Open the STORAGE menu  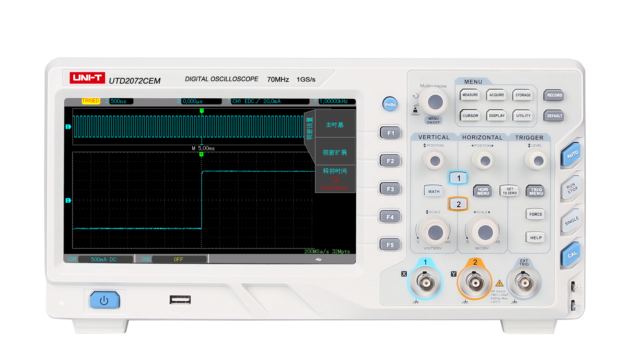tap(523, 95)
